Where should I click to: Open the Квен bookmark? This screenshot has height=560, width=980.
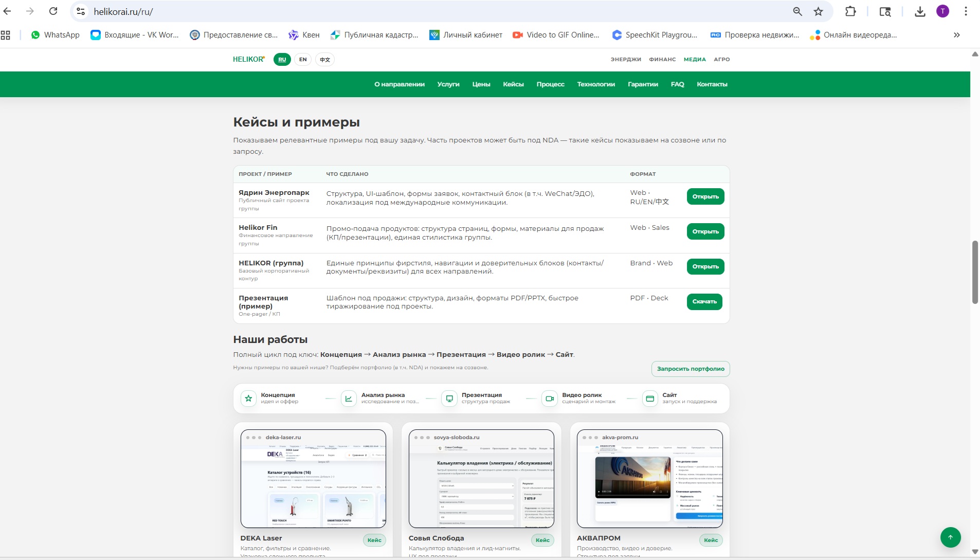304,35
